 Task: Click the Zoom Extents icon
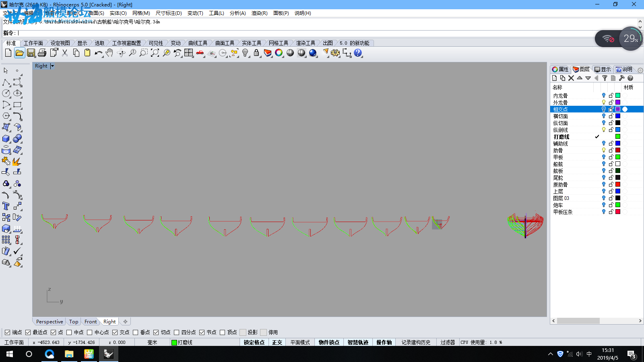pos(155,53)
